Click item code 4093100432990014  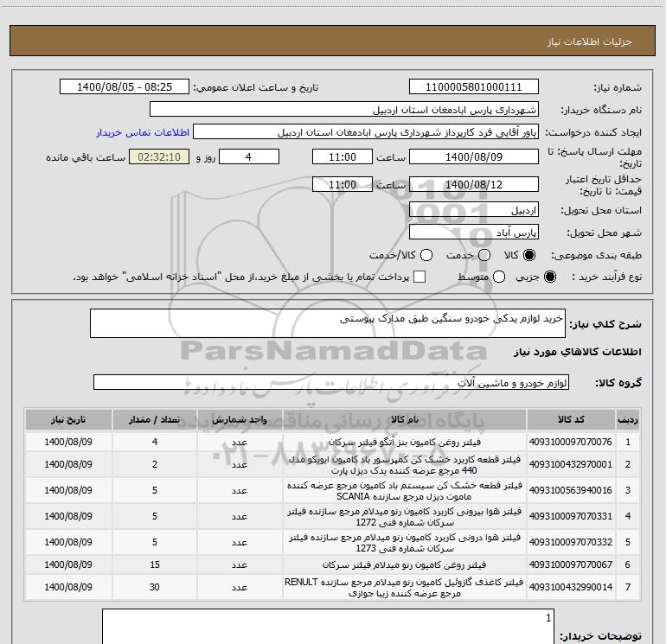pyautogui.click(x=571, y=587)
